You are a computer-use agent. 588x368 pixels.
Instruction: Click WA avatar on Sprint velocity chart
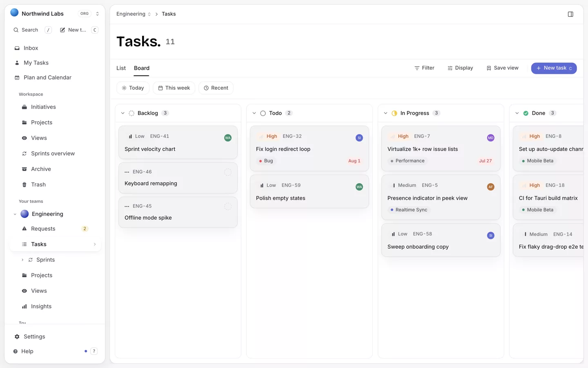point(228,138)
